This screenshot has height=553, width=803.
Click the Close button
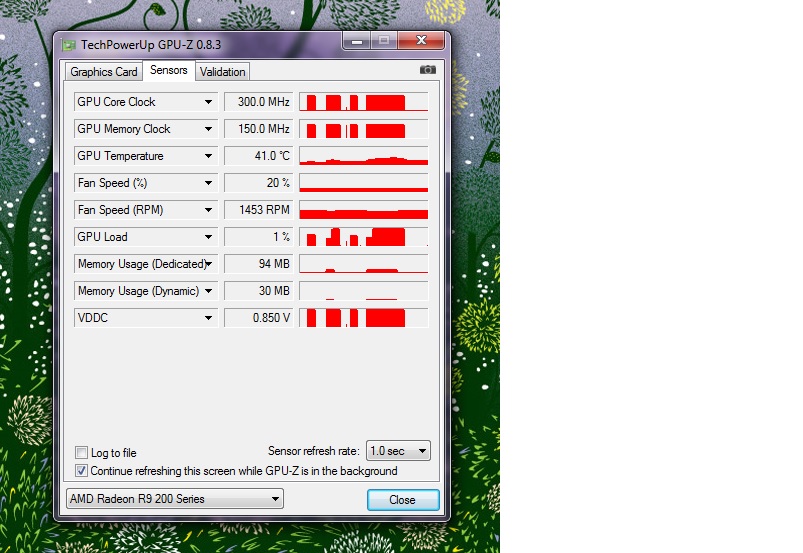(403, 500)
